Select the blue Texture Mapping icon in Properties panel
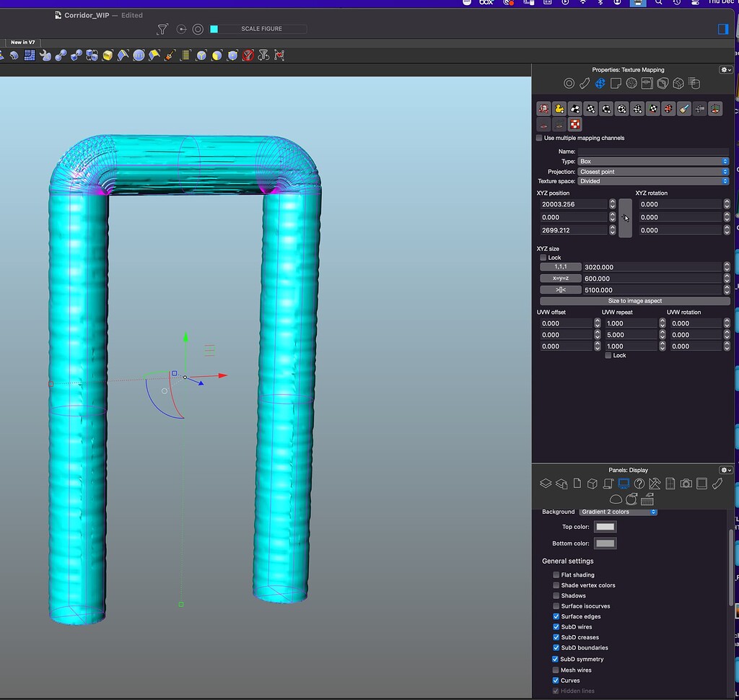This screenshot has height=700, width=739. 600,83
